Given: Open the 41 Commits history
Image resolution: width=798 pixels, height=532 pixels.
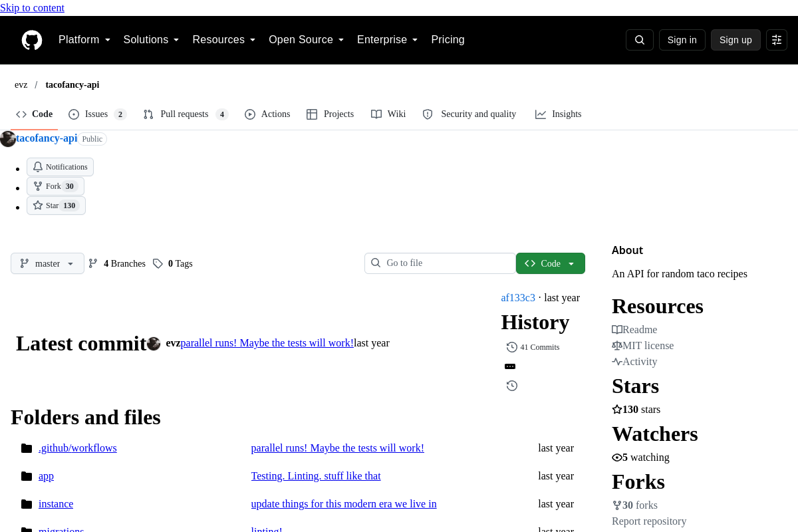Looking at the screenshot, I should pos(533,347).
